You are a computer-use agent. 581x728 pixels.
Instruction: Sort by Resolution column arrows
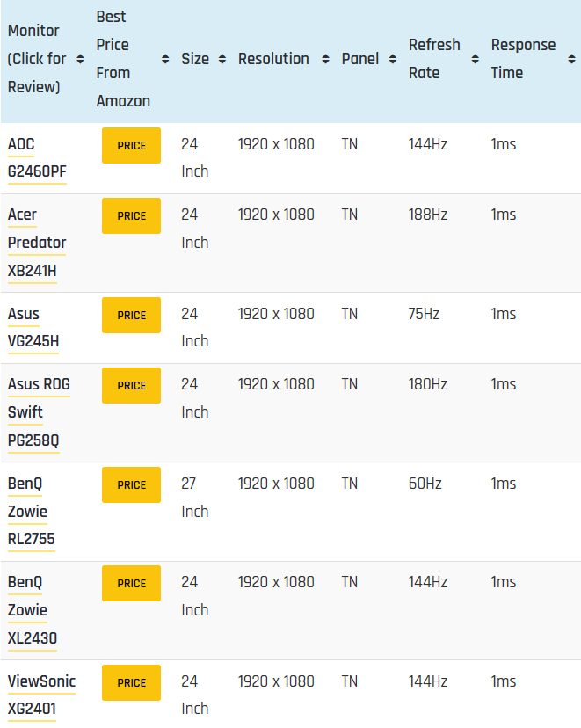(x=326, y=59)
